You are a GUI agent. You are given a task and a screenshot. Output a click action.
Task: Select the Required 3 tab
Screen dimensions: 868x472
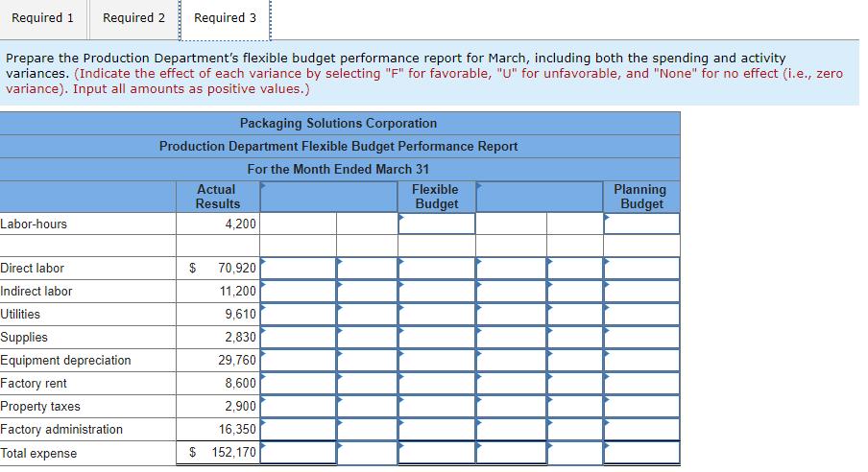tap(225, 18)
